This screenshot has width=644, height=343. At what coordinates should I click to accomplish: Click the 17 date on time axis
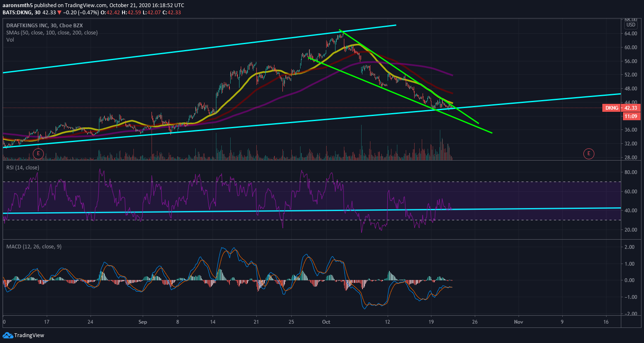point(47,322)
